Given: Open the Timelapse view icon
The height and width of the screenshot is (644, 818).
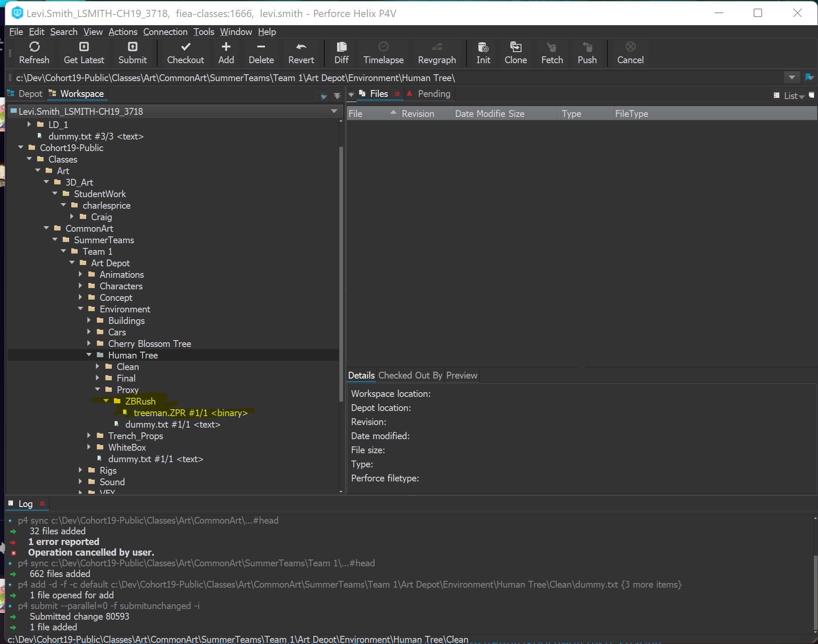Looking at the screenshot, I should (x=383, y=47).
